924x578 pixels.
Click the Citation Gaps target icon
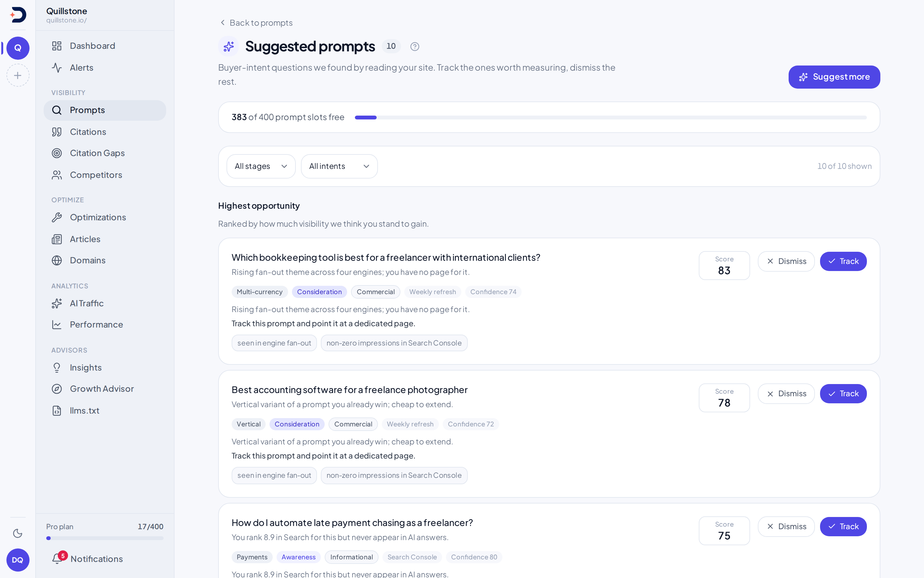click(57, 153)
